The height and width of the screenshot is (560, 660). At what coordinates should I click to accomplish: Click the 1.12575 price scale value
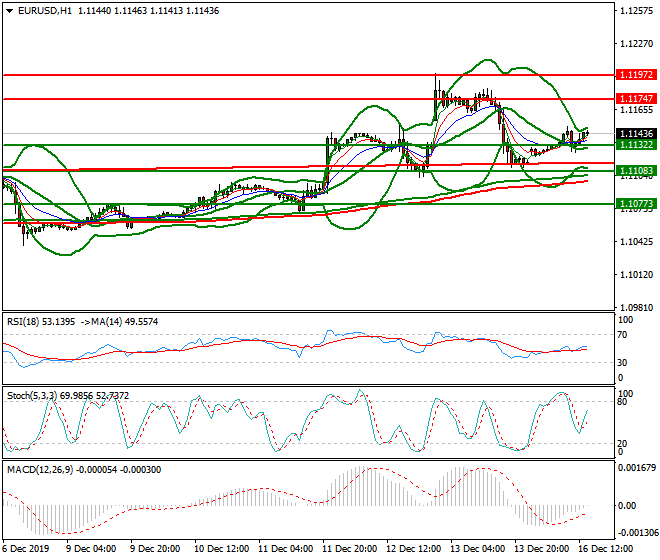tap(636, 11)
